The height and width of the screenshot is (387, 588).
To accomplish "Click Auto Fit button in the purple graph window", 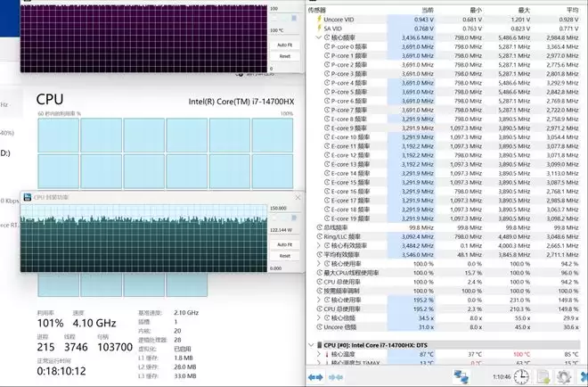I will coord(284,44).
